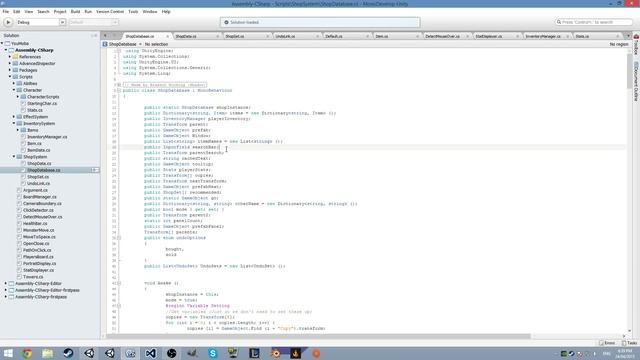The image size is (640, 360).
Task: Open the Search menu
Action: coord(43,12)
